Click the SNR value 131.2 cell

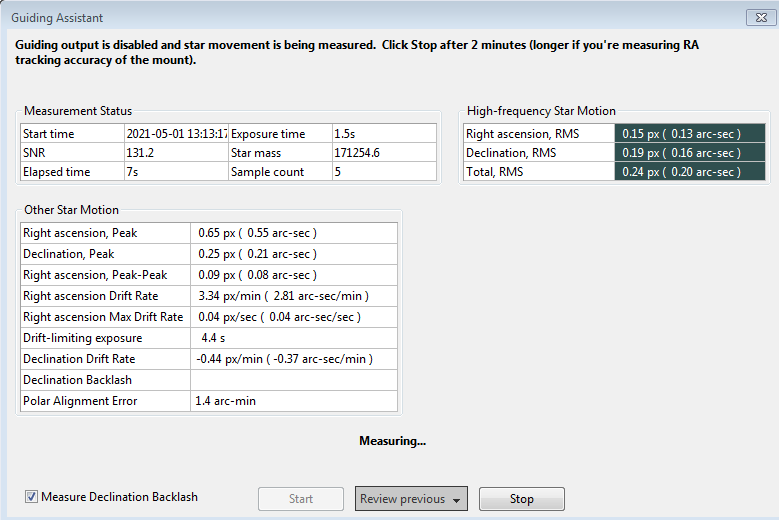(x=176, y=152)
